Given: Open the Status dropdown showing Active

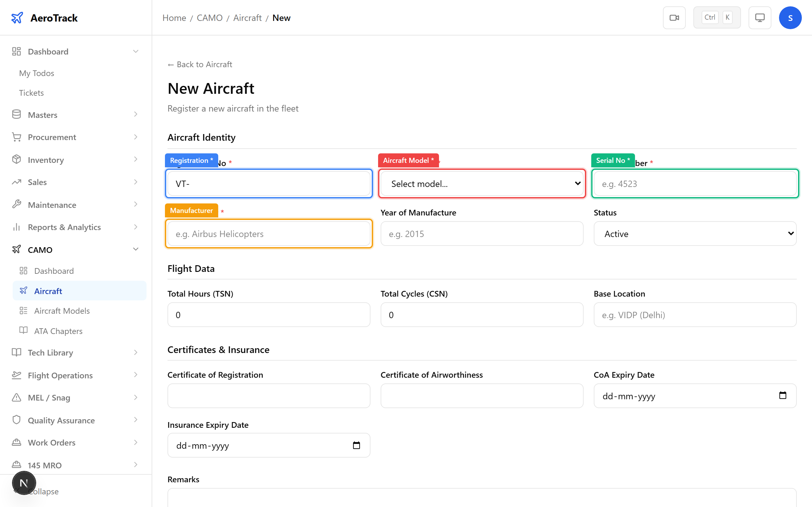Looking at the screenshot, I should click(695, 234).
